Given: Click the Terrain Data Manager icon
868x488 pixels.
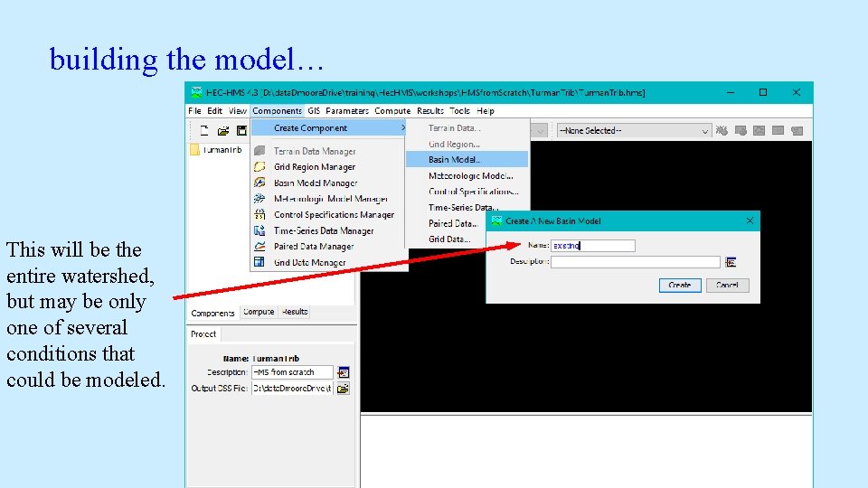Looking at the screenshot, I should pyautogui.click(x=259, y=151).
